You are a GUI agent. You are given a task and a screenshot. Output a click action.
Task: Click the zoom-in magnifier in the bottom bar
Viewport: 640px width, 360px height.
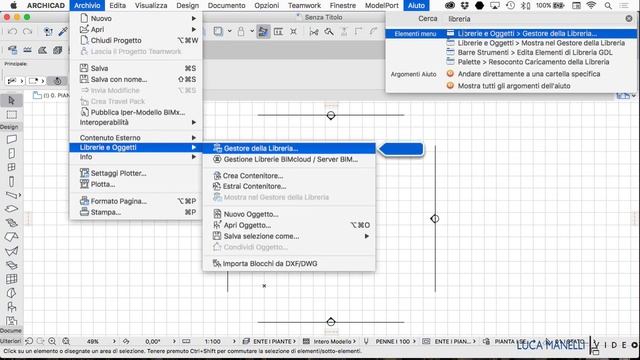pyautogui.click(x=52, y=341)
